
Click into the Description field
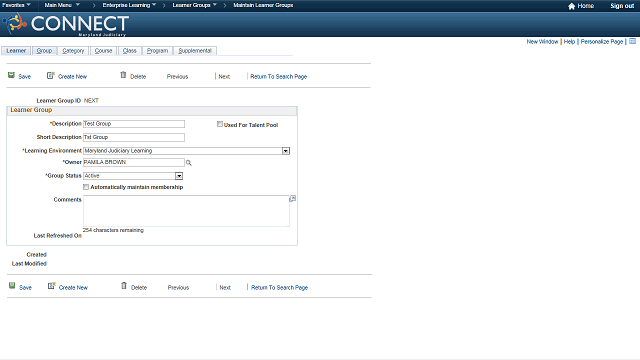click(x=134, y=124)
